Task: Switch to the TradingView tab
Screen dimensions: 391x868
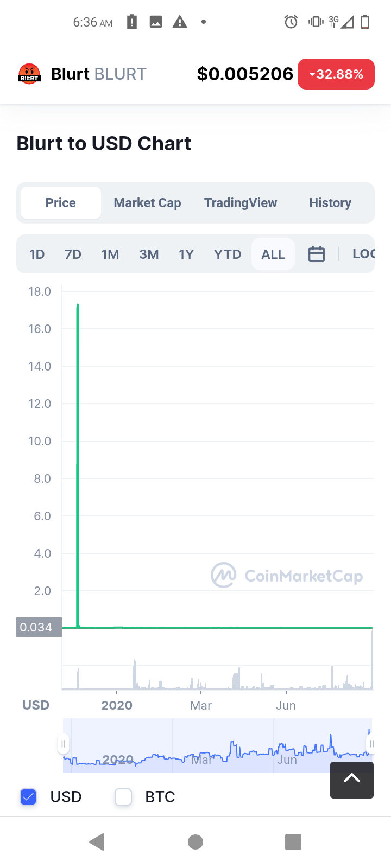Action: pyautogui.click(x=241, y=203)
